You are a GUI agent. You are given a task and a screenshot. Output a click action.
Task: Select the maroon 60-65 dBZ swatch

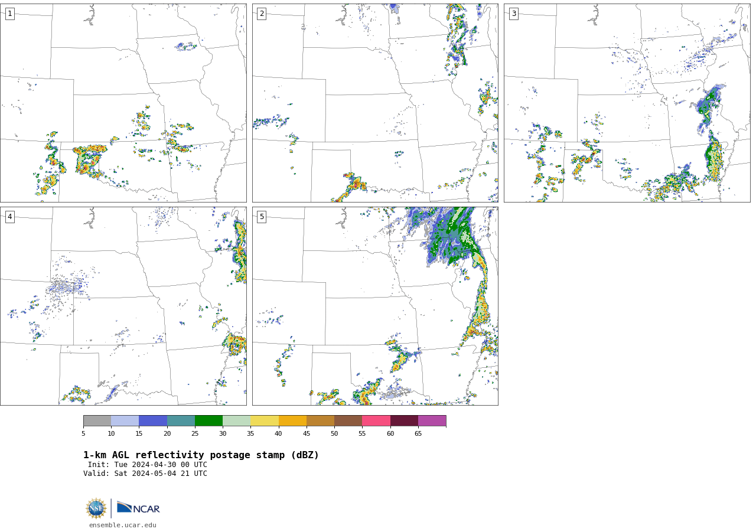pos(404,420)
